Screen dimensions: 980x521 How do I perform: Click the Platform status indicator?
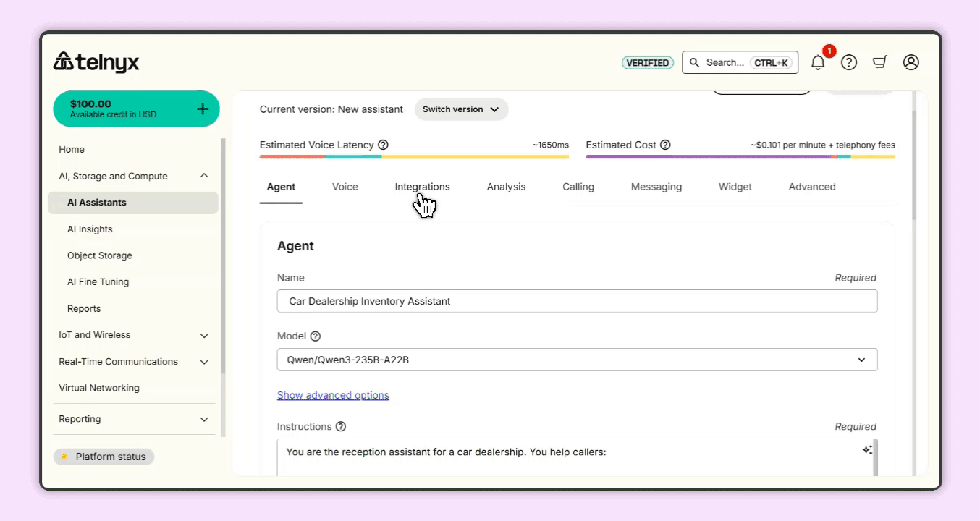104,457
